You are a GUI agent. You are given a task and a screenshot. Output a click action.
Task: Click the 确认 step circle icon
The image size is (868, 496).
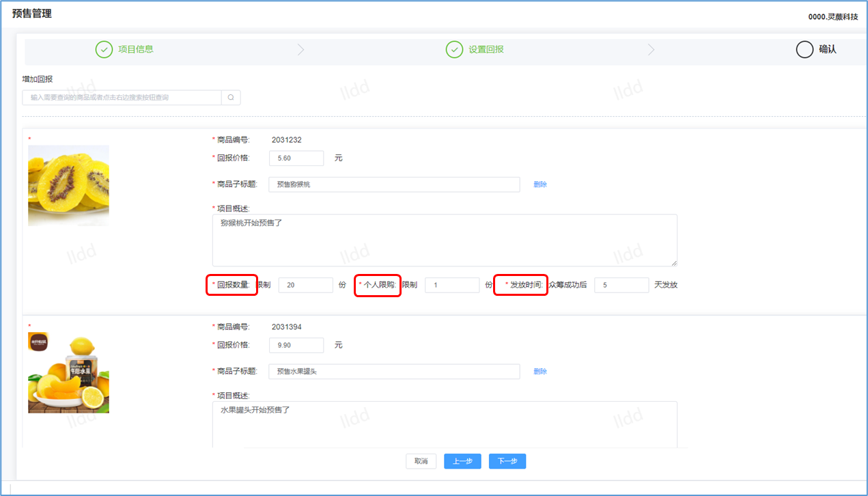(804, 49)
